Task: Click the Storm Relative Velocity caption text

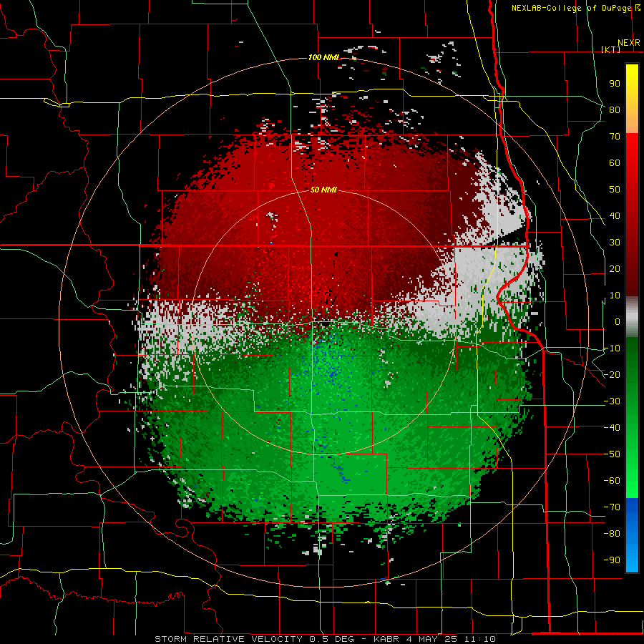Action: click(325, 639)
